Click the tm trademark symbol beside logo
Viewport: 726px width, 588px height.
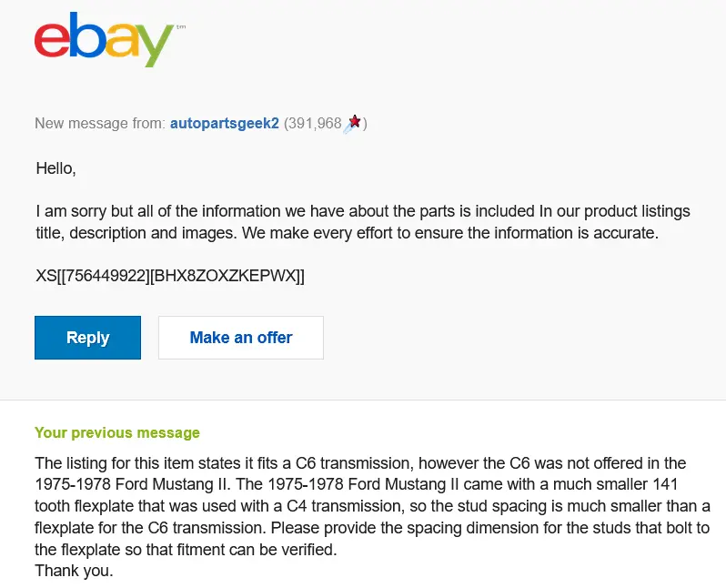coord(181,27)
